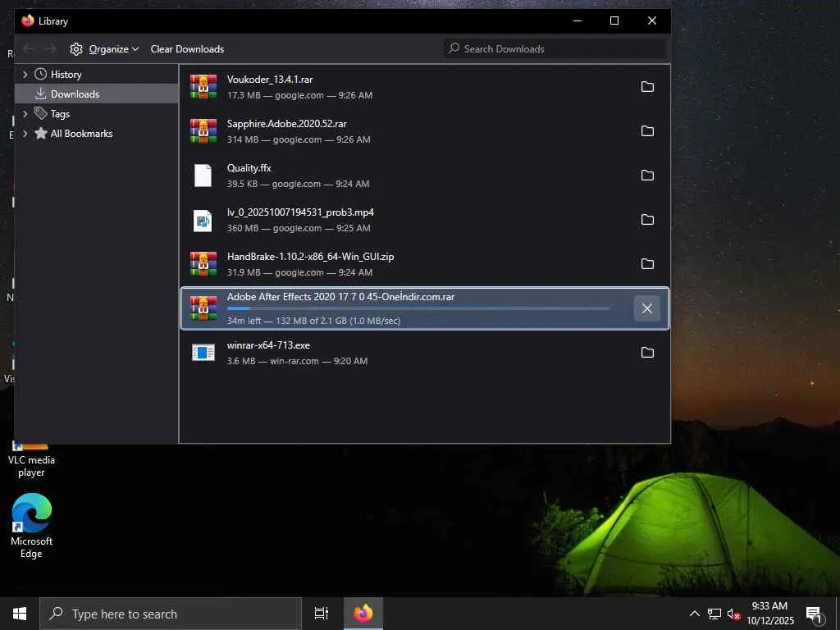This screenshot has width=840, height=630.
Task: Select the Microsoft Edge desktop shortcut
Action: 32,526
